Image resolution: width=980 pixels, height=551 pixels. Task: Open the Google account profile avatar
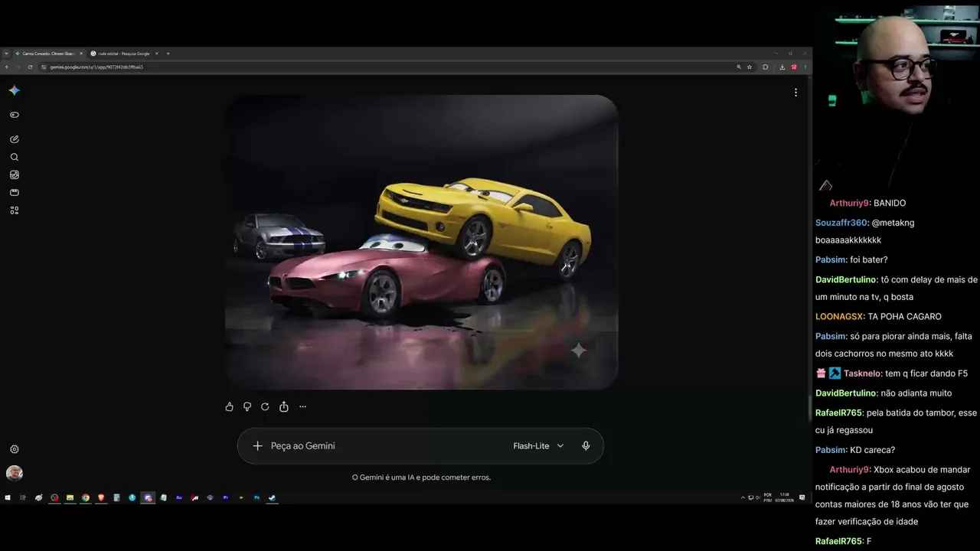(14, 473)
